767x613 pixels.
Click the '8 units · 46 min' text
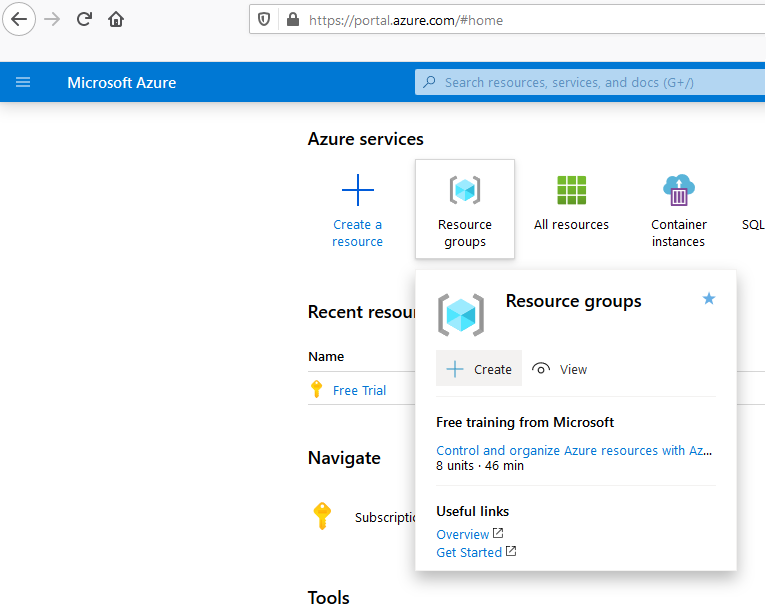(x=480, y=466)
